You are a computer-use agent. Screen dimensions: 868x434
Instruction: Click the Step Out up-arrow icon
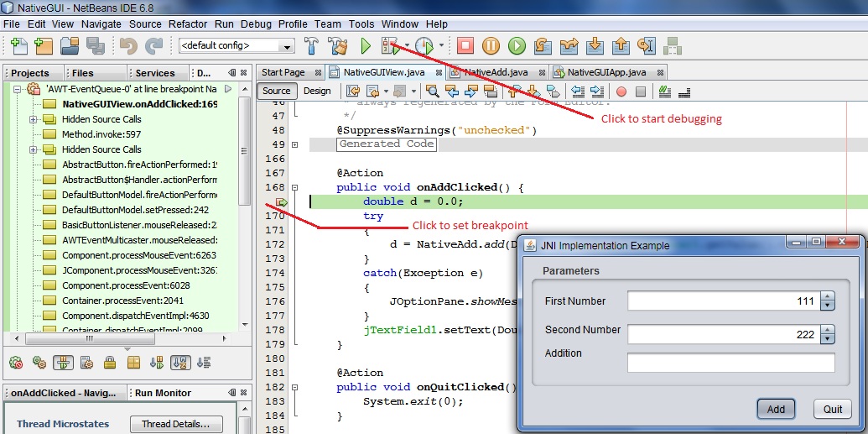coord(621,46)
